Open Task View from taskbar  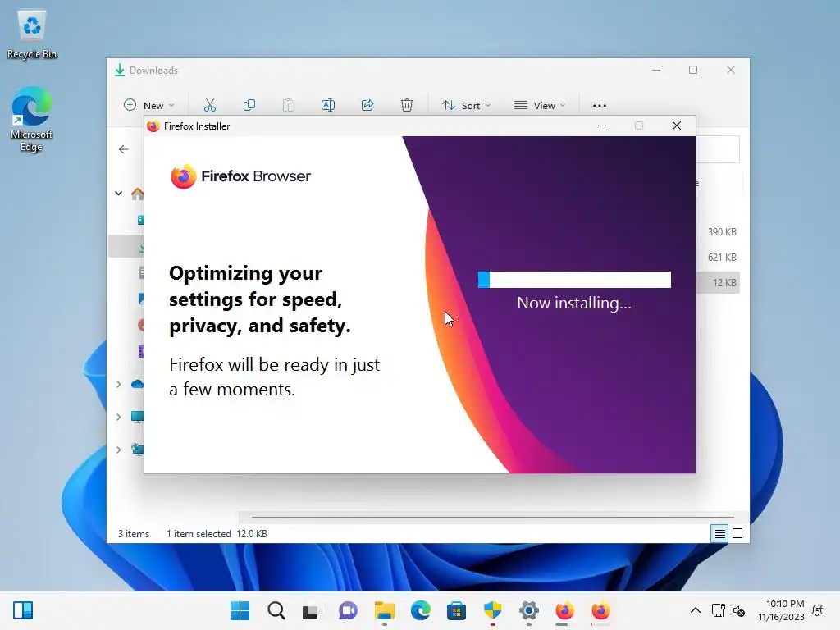point(311,610)
